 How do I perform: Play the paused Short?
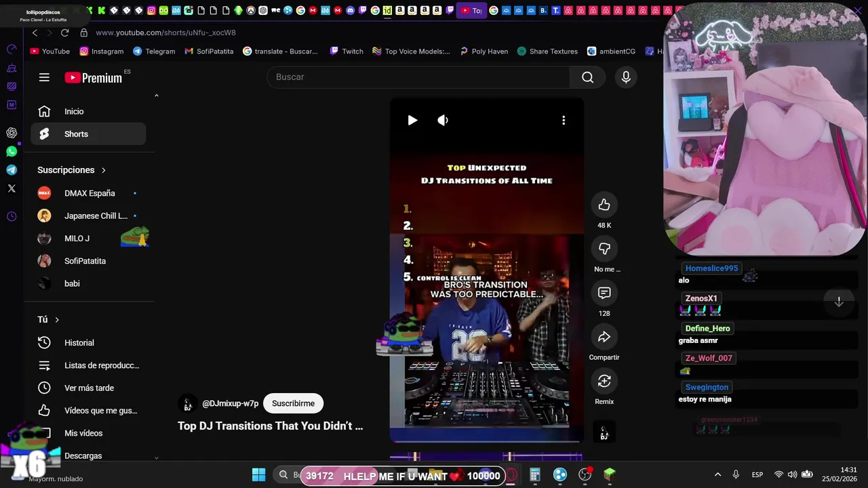click(412, 120)
